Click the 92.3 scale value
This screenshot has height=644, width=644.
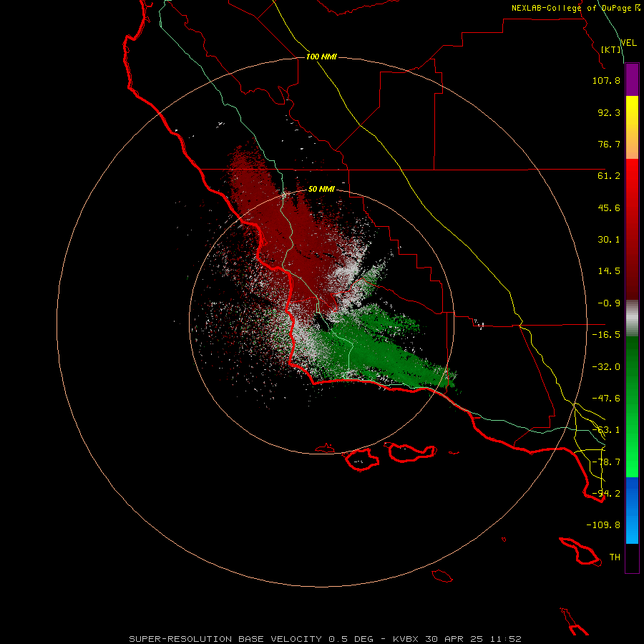point(609,112)
